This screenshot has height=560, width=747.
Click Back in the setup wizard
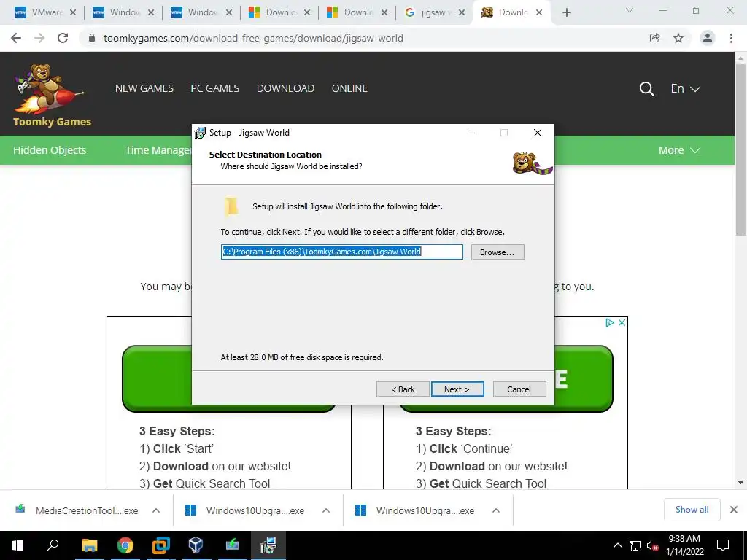click(x=403, y=389)
